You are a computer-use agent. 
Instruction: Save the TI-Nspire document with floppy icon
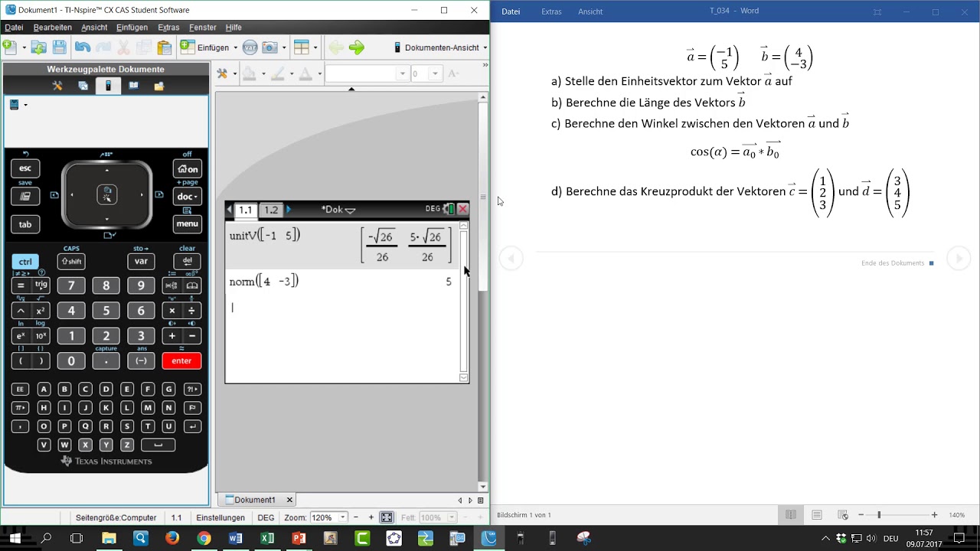(x=59, y=47)
